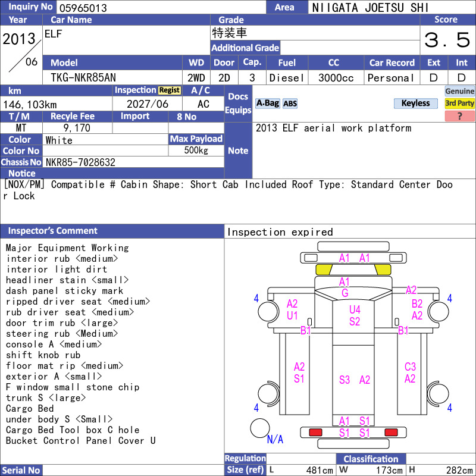The height and width of the screenshot is (476, 476).
Task: Click the year value 2013
Action: (19, 39)
